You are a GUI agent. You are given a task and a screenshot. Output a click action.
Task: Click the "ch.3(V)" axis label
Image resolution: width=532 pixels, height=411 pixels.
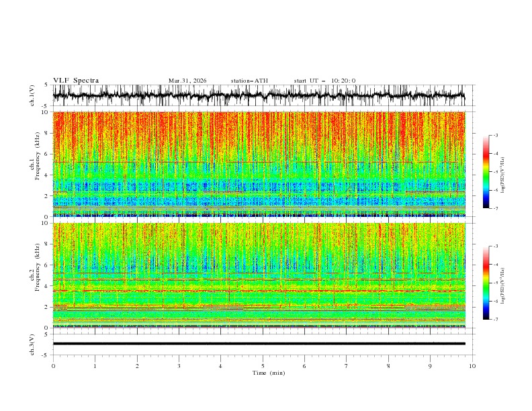point(32,345)
